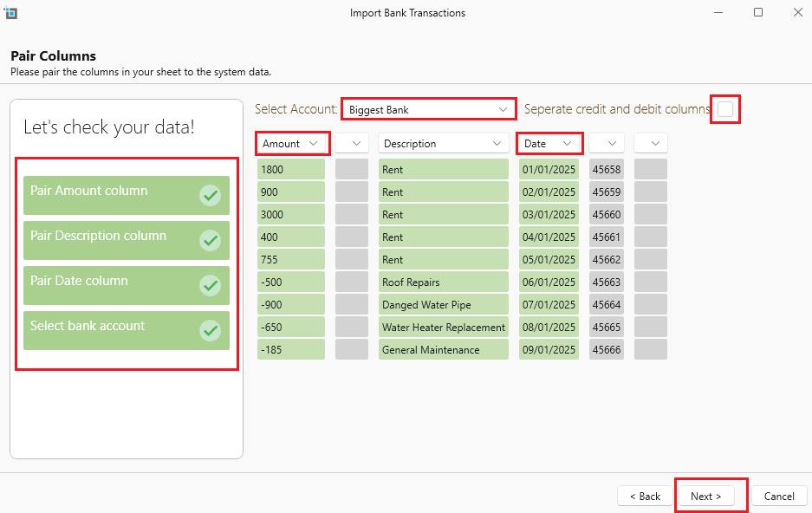Click the Pair Amount column checkmark icon
Screen dimensions: 812x513
[x=210, y=196]
